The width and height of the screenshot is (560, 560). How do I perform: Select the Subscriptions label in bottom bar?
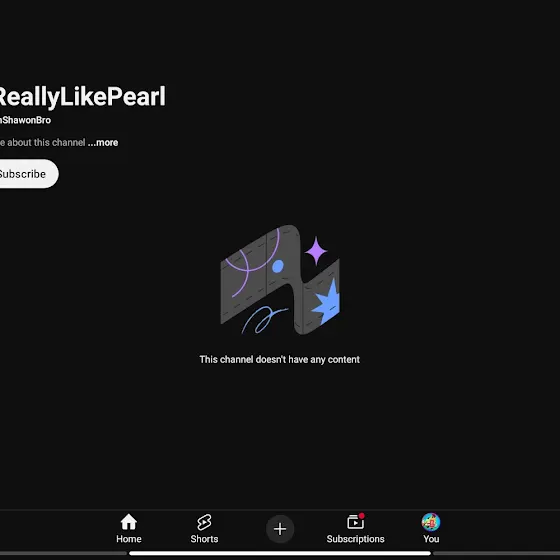coord(355,539)
